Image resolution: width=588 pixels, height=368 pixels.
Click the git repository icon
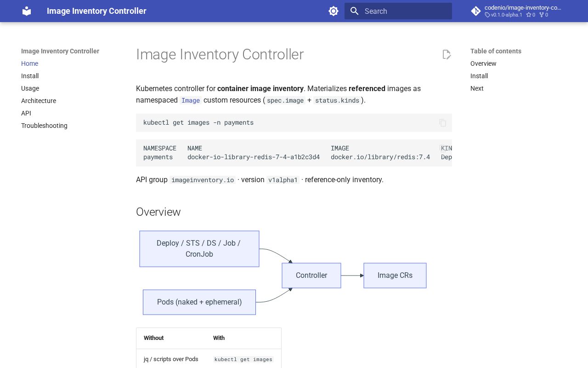[476, 11]
